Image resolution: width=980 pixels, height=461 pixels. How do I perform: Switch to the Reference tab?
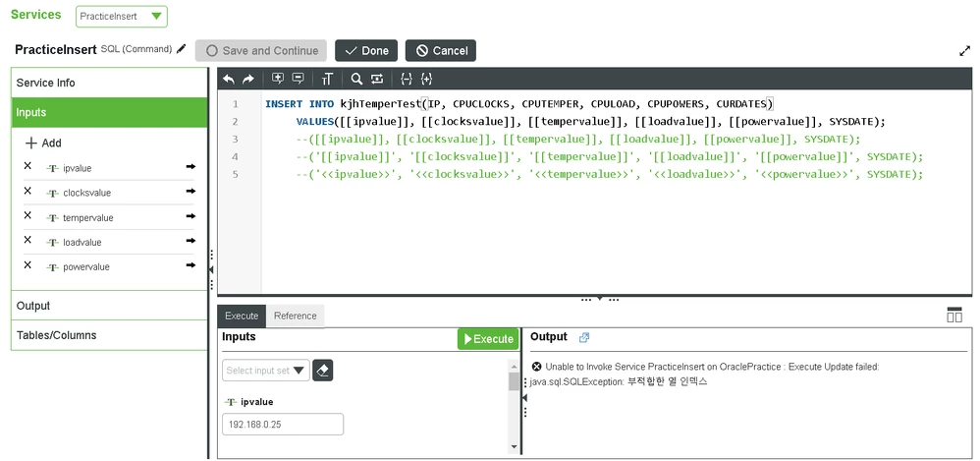coord(295,316)
